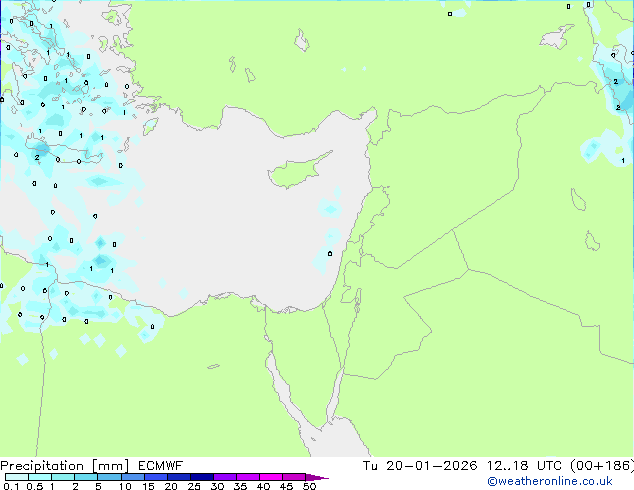
Task: Select the 20–25 mm legend swatch
Action: click(179, 477)
